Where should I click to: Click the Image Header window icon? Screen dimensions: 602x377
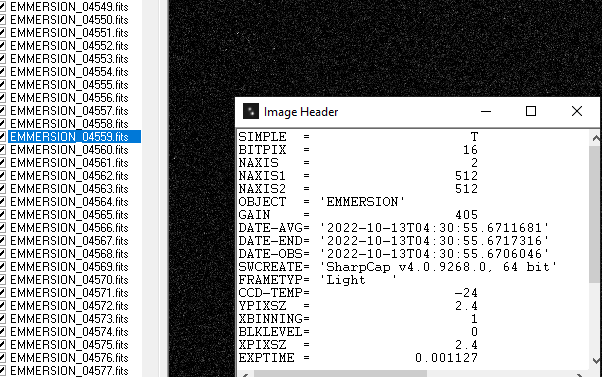click(251, 111)
